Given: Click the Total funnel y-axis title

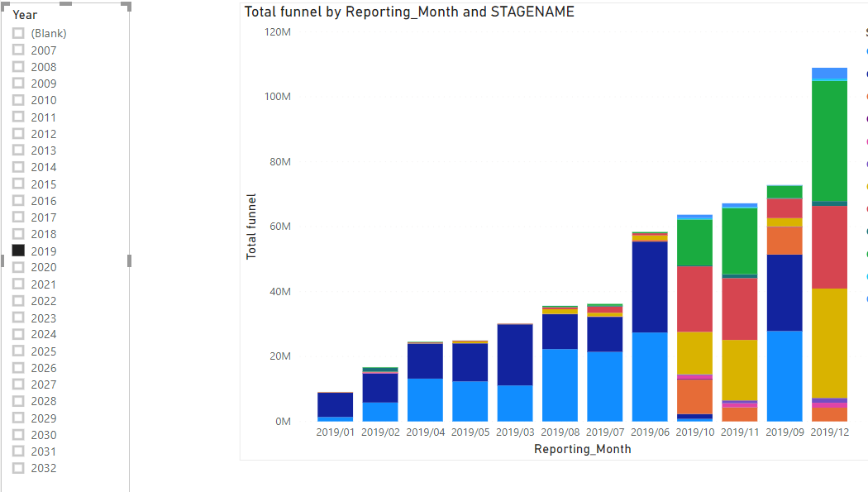Looking at the screenshot, I should click(251, 227).
